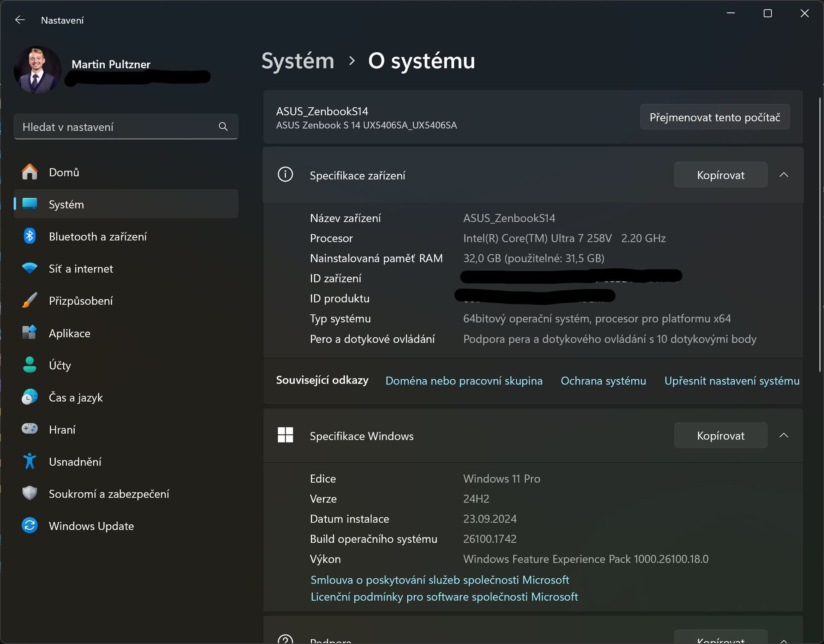Open Doména nebo pracovní skupina link
Viewport: 824px width, 644px height.
pos(463,380)
